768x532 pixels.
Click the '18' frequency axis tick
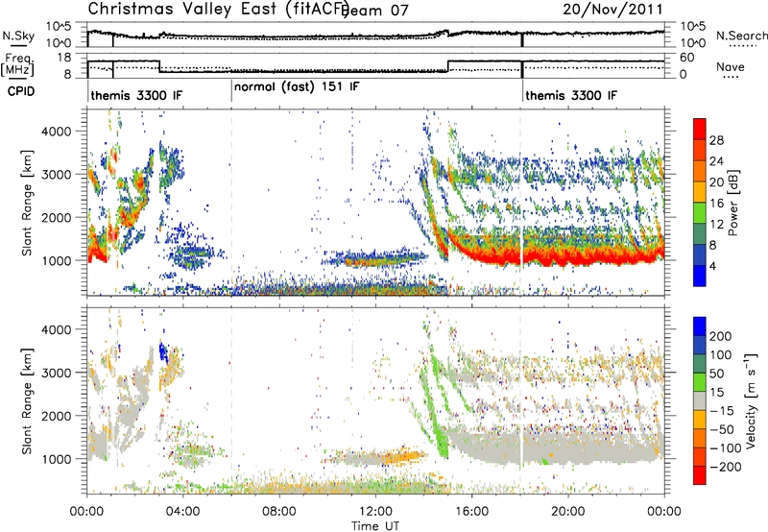pos(64,58)
